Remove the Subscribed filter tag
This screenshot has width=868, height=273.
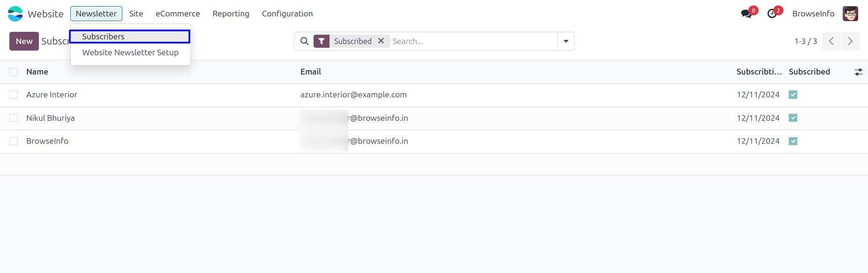pyautogui.click(x=381, y=41)
